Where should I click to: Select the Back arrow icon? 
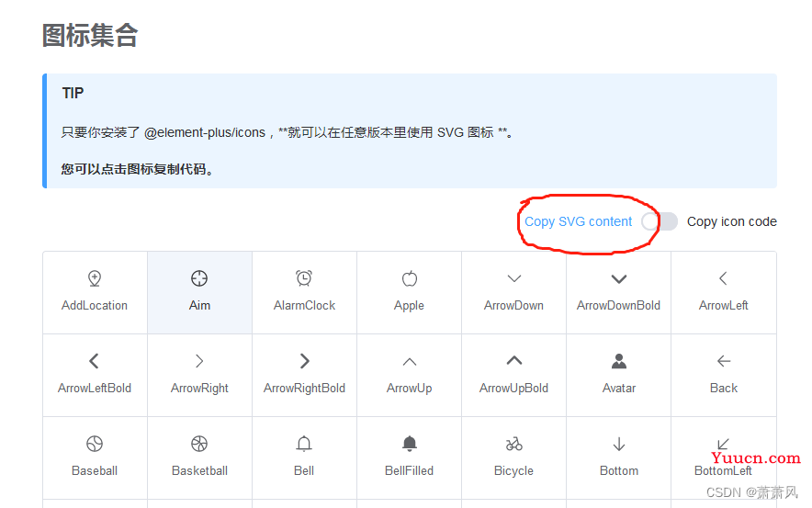click(x=724, y=361)
